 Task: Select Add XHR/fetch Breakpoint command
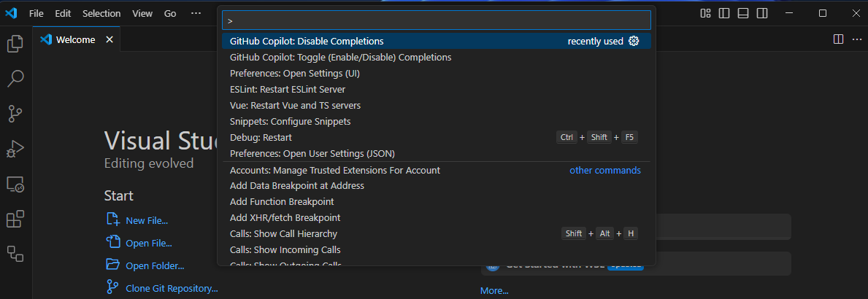coord(437,218)
